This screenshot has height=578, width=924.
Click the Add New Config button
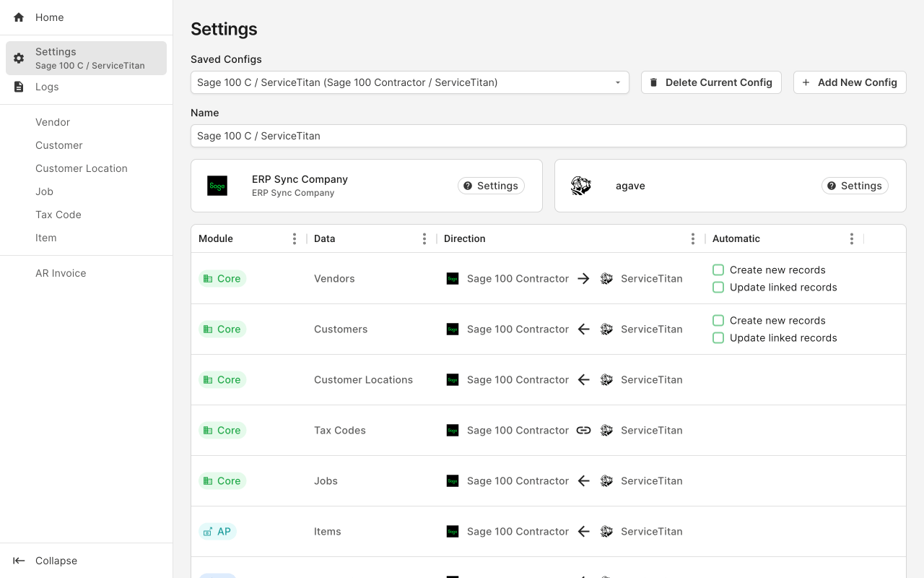coord(850,82)
